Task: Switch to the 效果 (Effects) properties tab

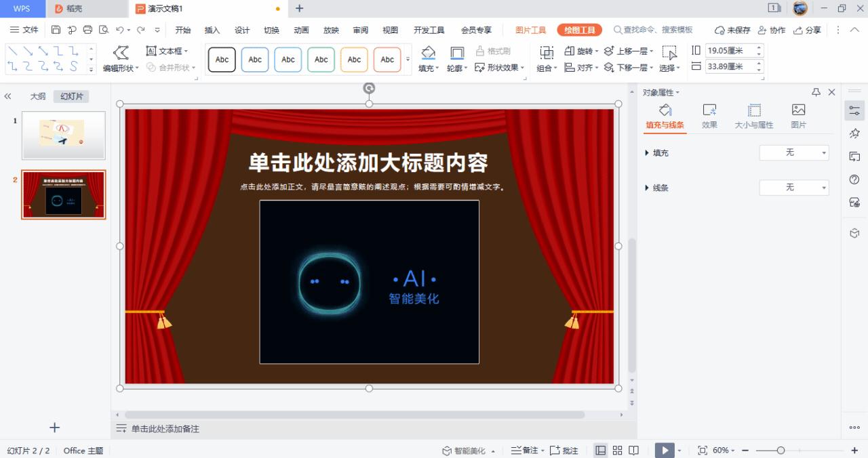Action: 709,114
